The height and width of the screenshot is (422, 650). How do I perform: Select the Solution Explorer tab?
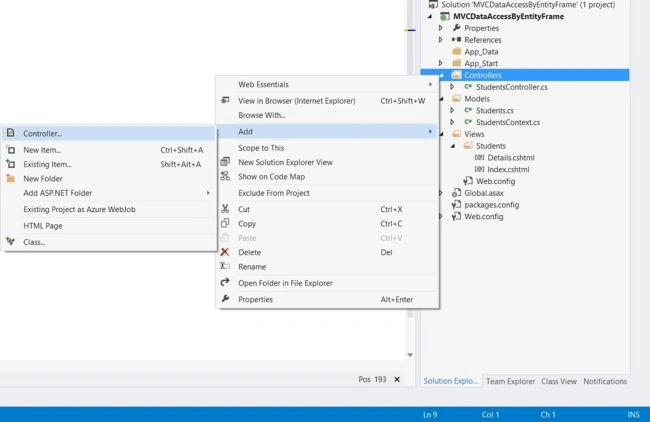[x=451, y=381]
